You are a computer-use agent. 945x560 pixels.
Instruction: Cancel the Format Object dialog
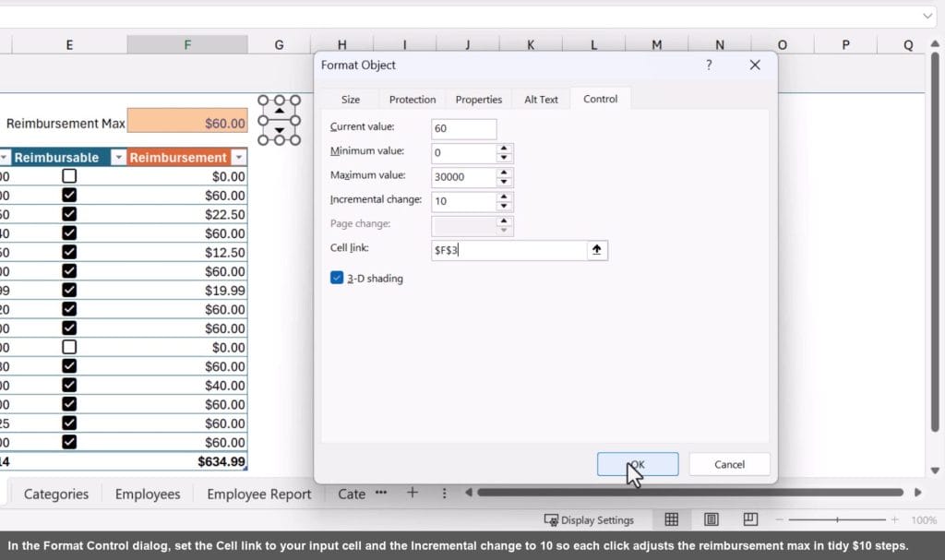(729, 464)
